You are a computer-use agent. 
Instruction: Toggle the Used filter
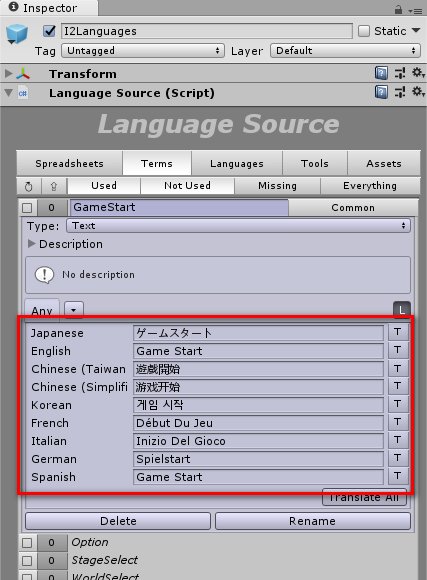pos(104,186)
